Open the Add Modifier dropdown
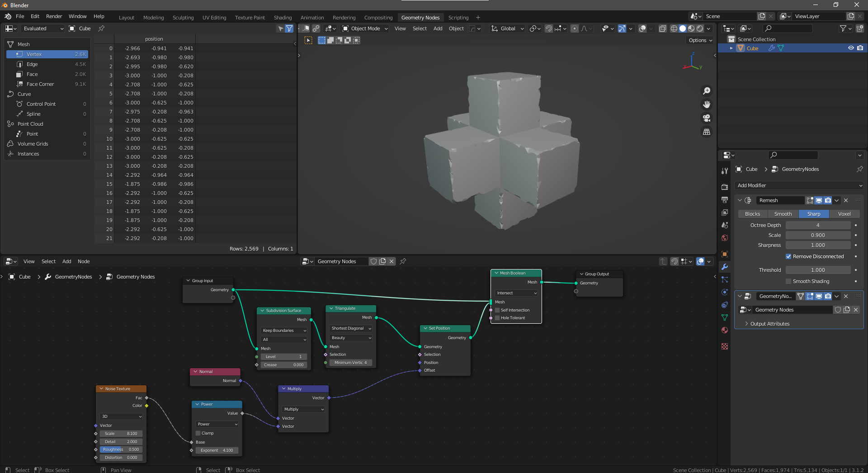Image resolution: width=868 pixels, height=473 pixels. click(799, 185)
